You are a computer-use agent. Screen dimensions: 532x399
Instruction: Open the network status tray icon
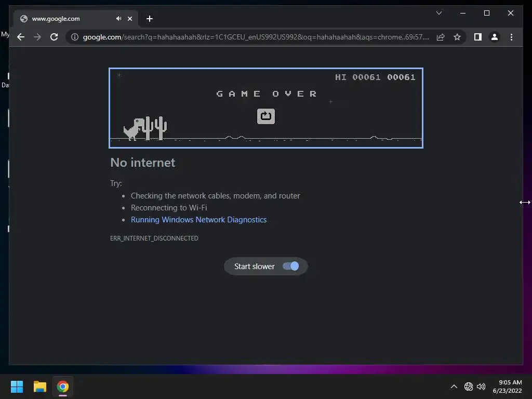point(468,387)
